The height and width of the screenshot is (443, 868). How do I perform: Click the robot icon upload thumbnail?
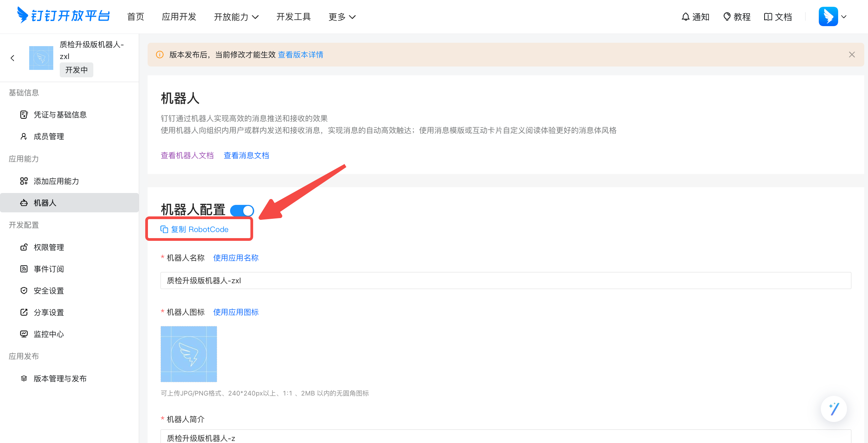[189, 354]
